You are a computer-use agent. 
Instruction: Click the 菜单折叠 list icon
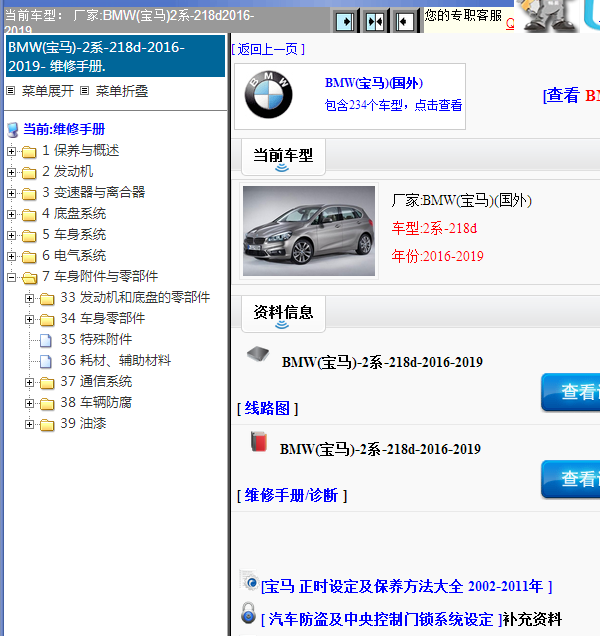tap(84, 90)
